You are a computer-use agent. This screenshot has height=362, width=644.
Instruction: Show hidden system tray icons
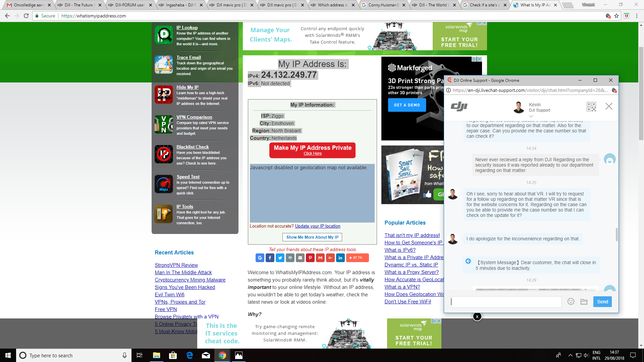(570, 355)
